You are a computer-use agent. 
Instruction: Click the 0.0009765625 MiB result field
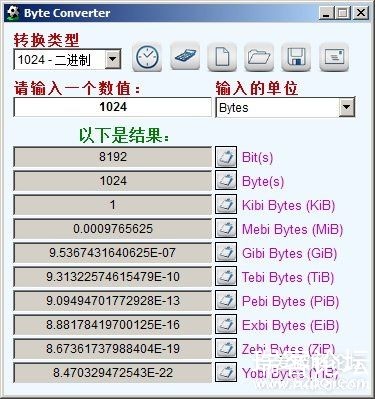[x=113, y=229]
